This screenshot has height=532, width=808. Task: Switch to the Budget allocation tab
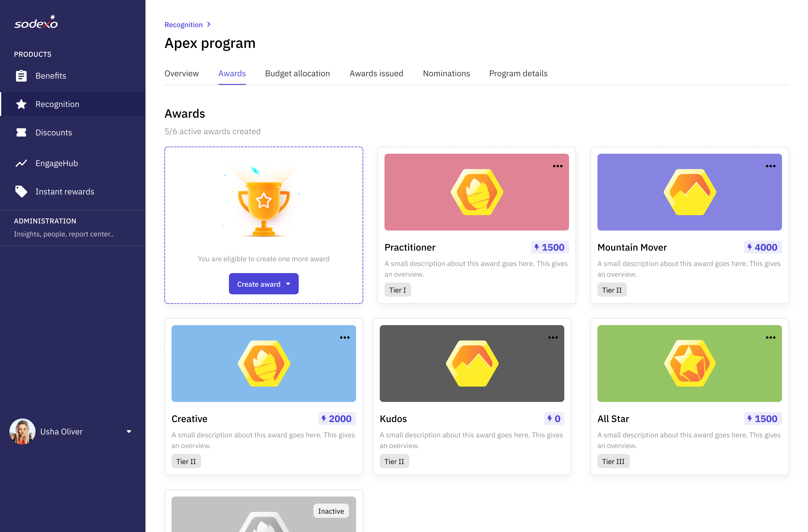(x=297, y=74)
